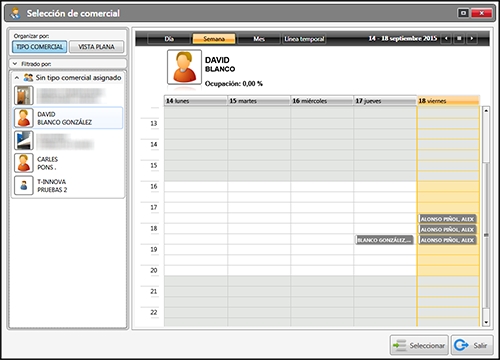Viewport: 500px width, 360px height.
Task: Close the Selección de comercial dialog
Action: 482,13
